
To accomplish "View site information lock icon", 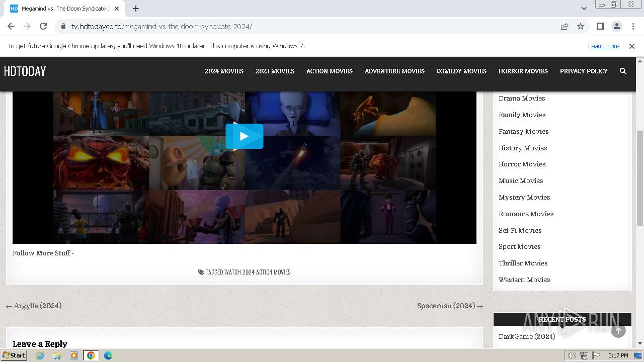I will (x=63, y=26).
